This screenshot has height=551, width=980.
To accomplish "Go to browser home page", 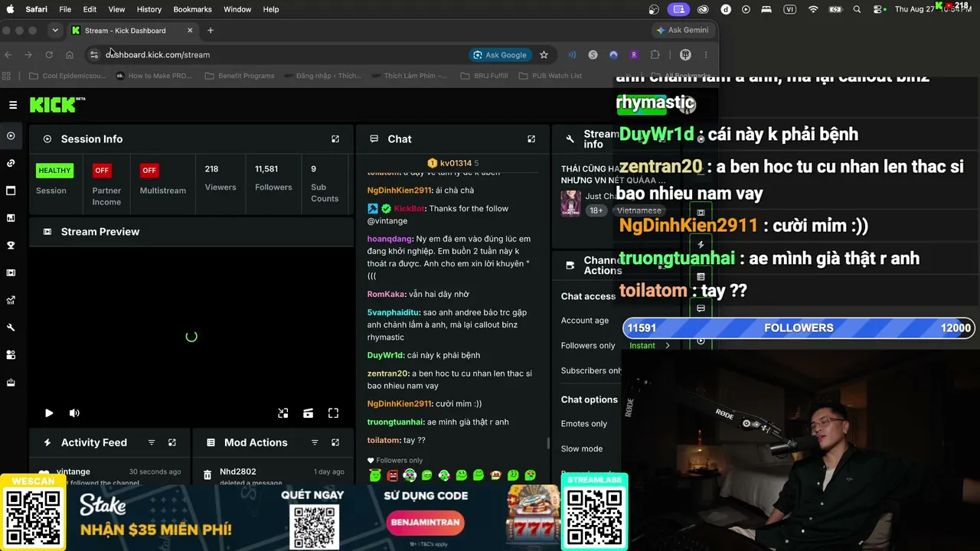I will [70, 55].
